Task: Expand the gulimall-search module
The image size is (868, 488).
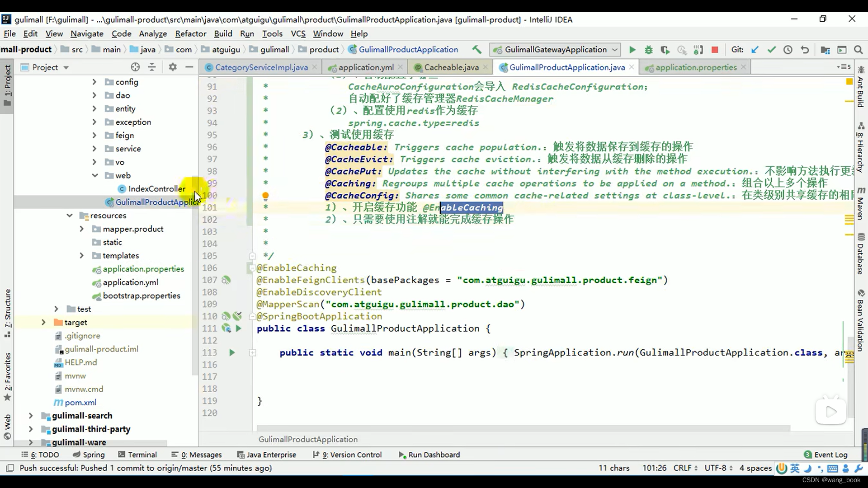Action: 30,416
